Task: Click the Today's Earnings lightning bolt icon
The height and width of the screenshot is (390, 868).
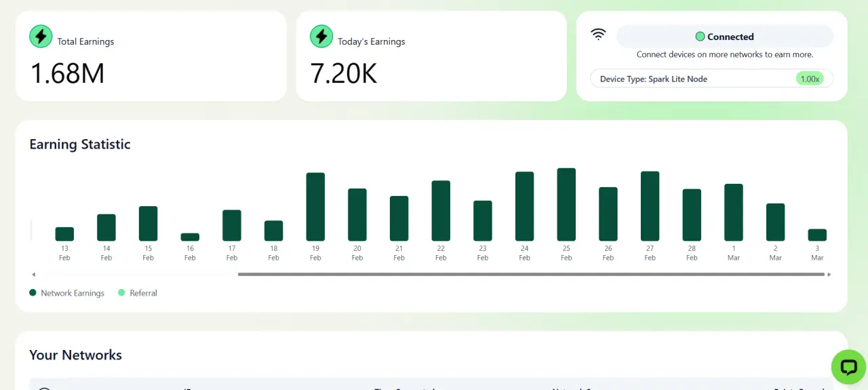Action: point(321,37)
